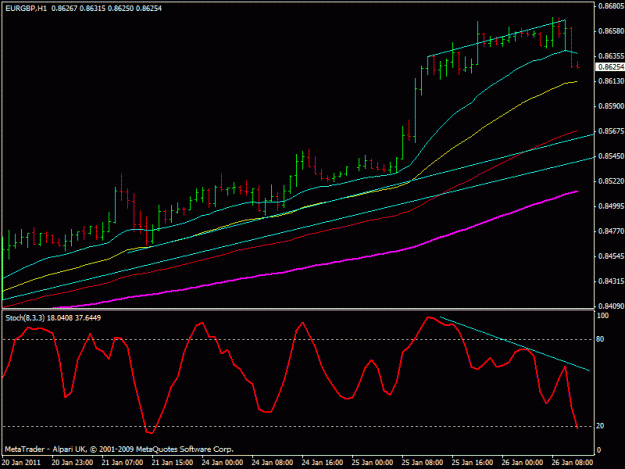Click the current price label 0.86254
The image size is (625, 469).
point(610,67)
